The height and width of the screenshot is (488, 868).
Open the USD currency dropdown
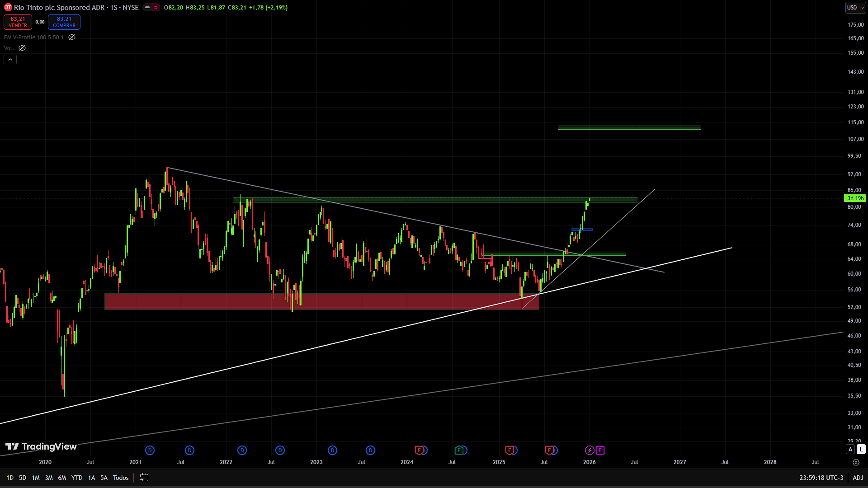pos(855,8)
